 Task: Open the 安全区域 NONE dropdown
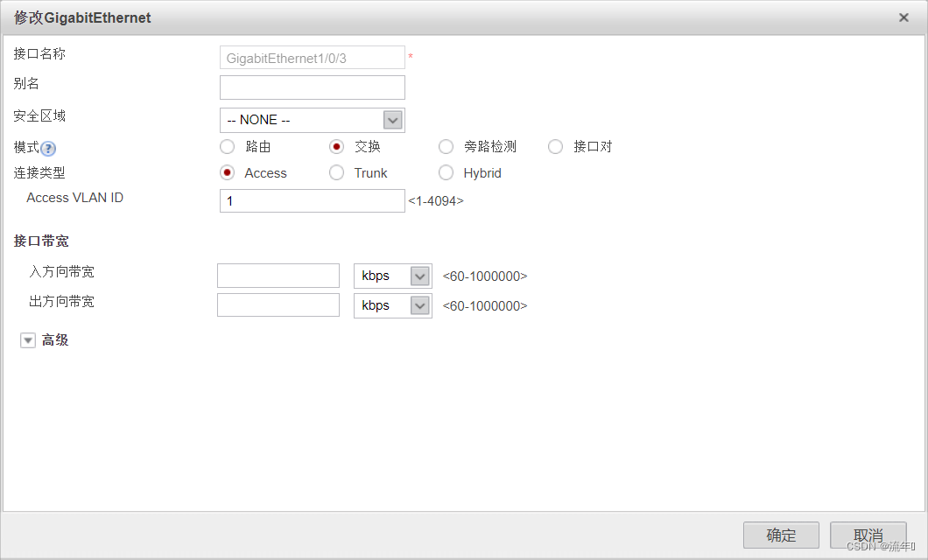click(312, 120)
